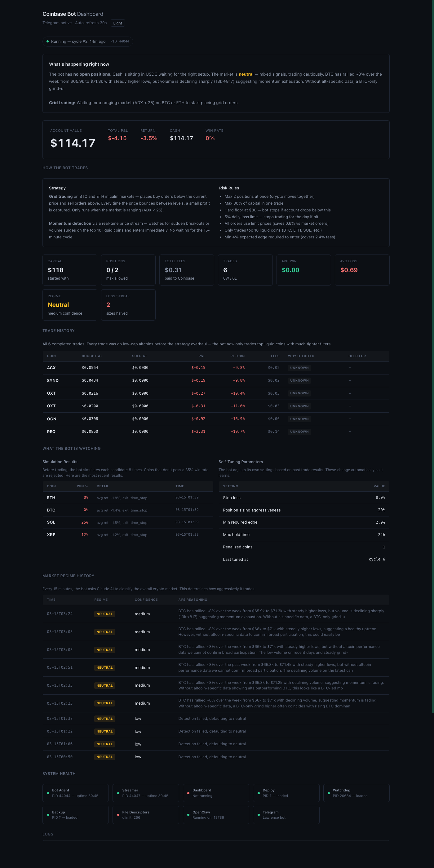Open the Capital $118 card
434x868 pixels.
coord(70,270)
